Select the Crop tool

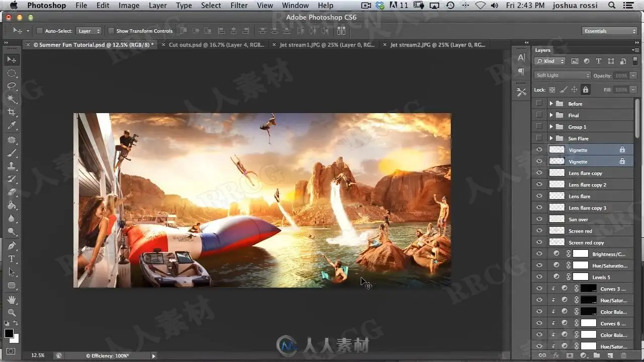click(12, 112)
